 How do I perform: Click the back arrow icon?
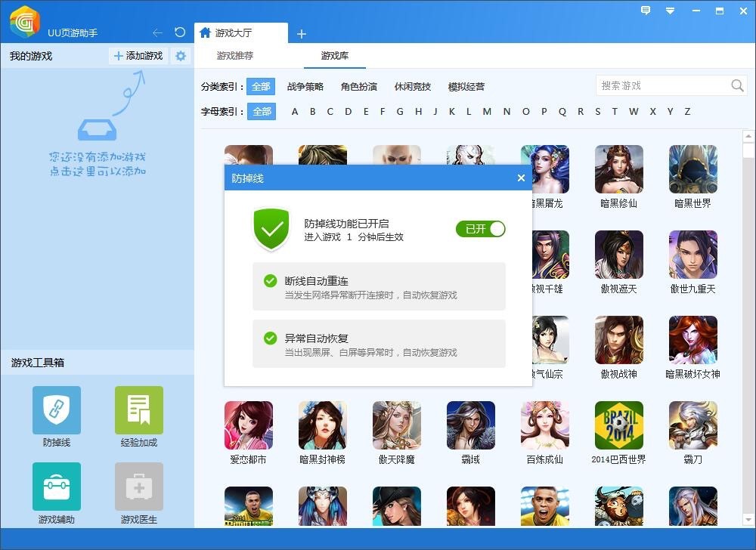click(157, 32)
